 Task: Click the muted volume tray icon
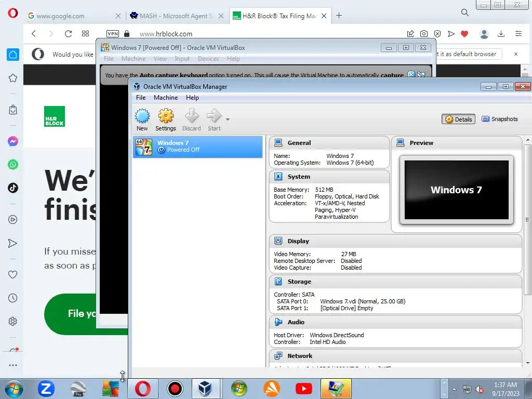coord(480,390)
